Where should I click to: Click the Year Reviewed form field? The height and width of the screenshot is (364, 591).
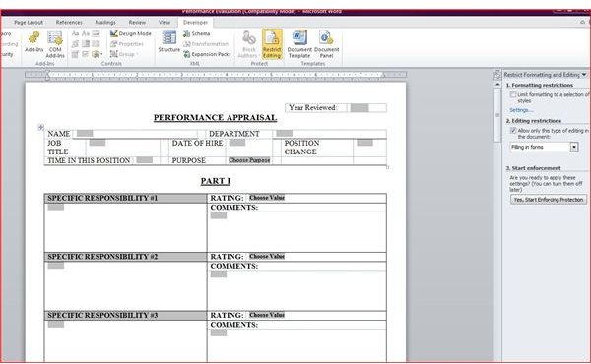tap(360, 108)
